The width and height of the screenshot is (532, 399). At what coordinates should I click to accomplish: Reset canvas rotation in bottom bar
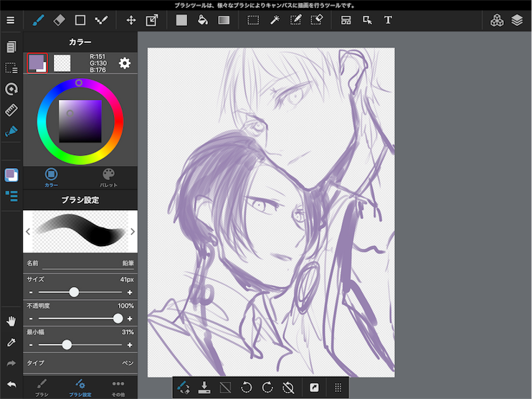click(288, 388)
